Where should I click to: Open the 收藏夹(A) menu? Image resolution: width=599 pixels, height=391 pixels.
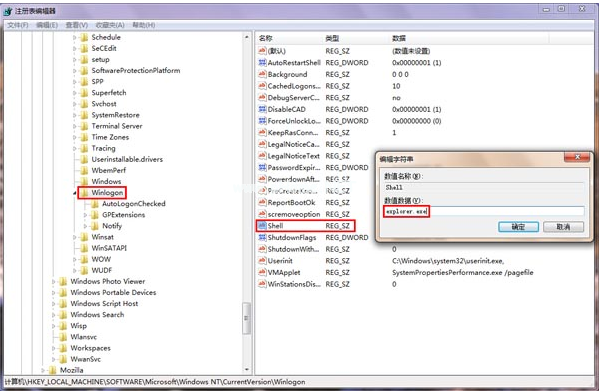110,25
